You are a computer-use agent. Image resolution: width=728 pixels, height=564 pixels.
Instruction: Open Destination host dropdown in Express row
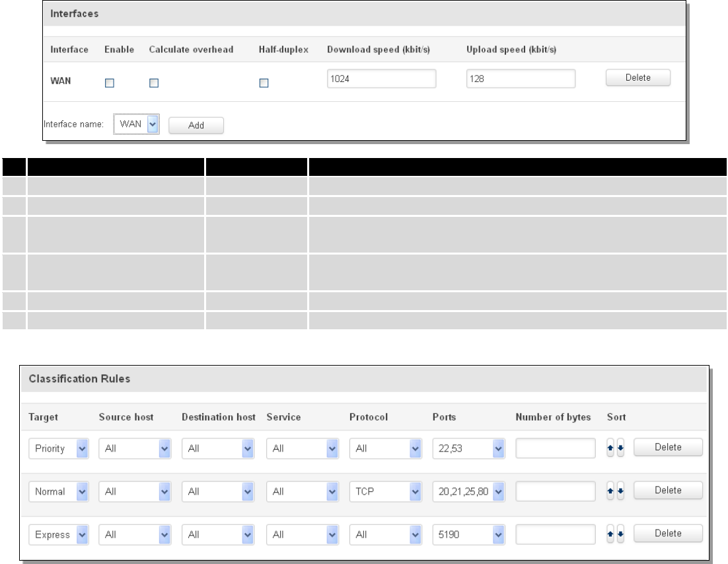(218, 535)
